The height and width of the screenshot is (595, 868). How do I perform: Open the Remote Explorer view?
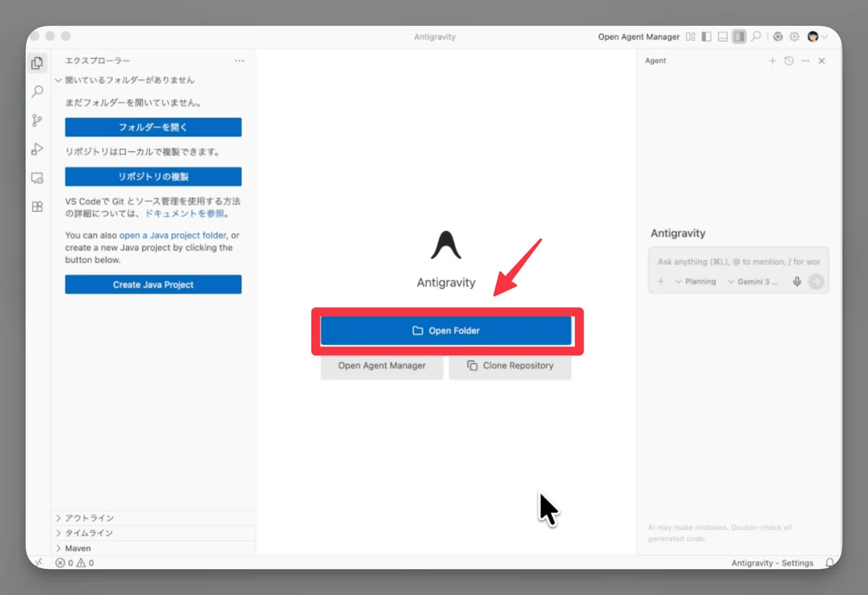38,178
